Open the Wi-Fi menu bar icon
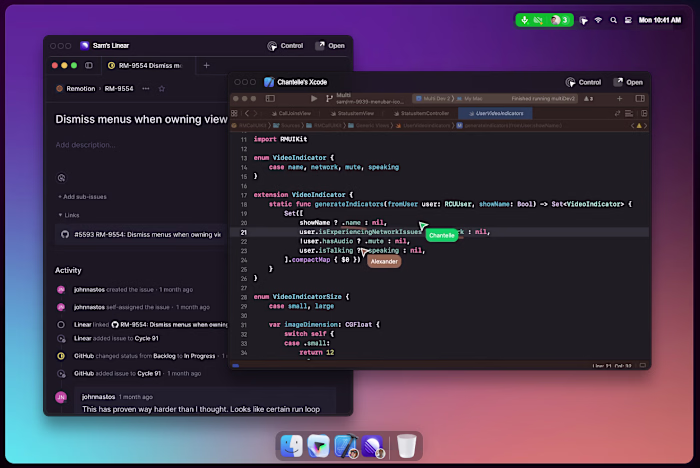 tap(598, 20)
